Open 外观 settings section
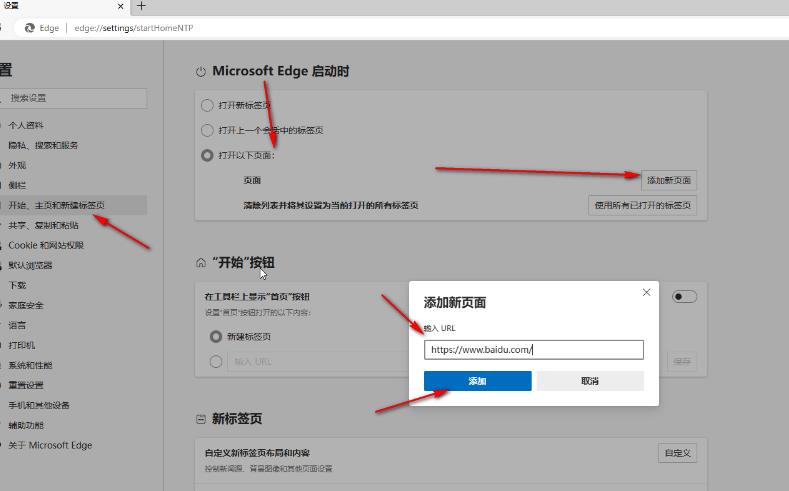The height and width of the screenshot is (491, 789). [17, 166]
